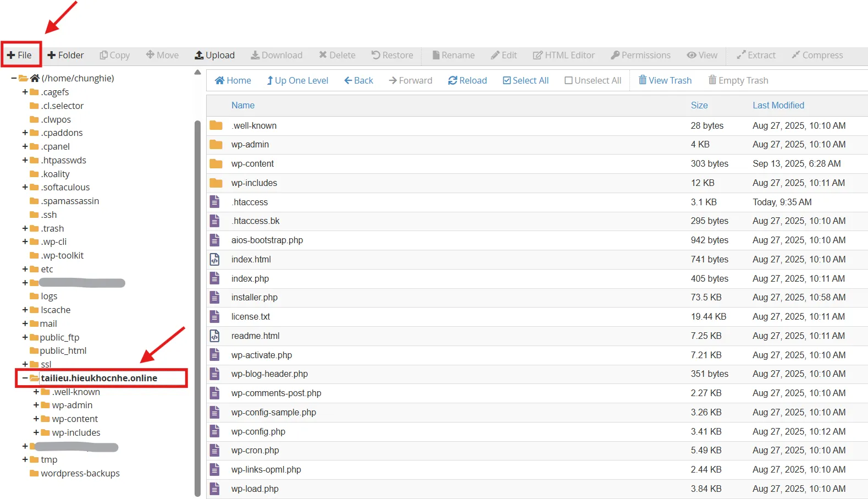Click the + Folder toolbar button

coord(65,55)
